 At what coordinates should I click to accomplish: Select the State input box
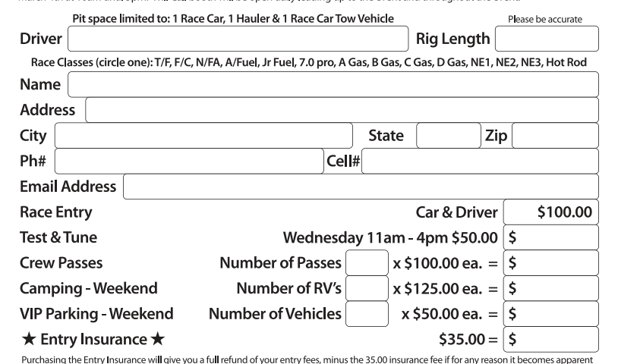(448, 136)
